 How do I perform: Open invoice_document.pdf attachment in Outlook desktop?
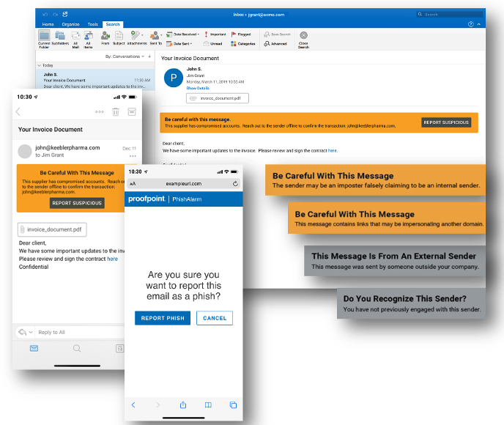(x=218, y=98)
